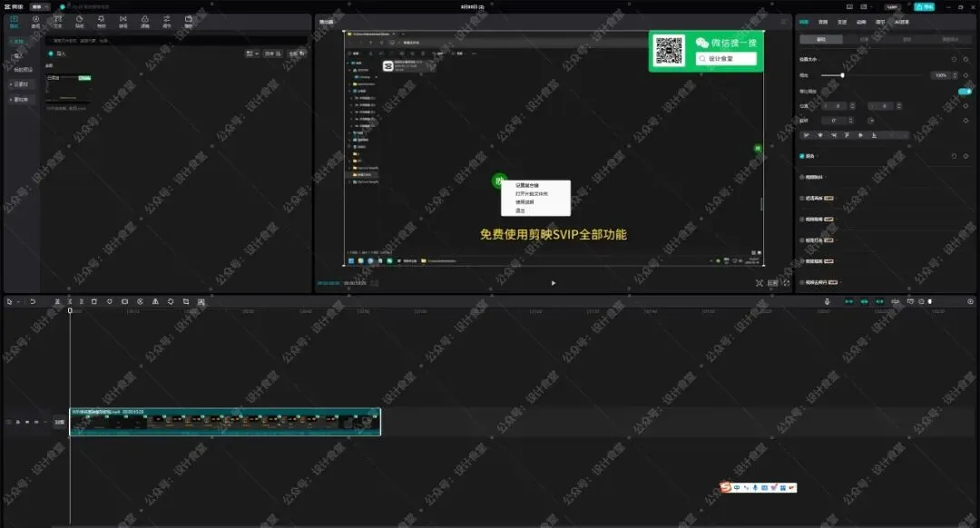Click the delete (trash) icon in timeline toolbar
Viewport: 980px width, 528px height.
94,302
